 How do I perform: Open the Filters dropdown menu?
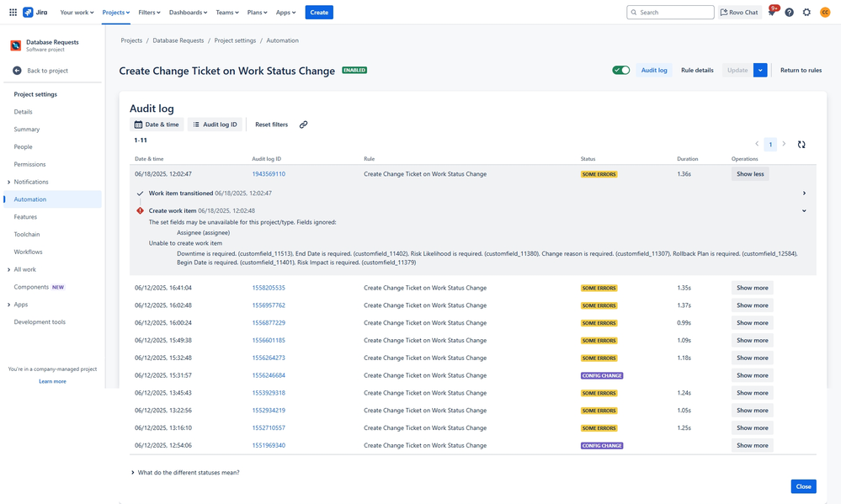click(149, 13)
